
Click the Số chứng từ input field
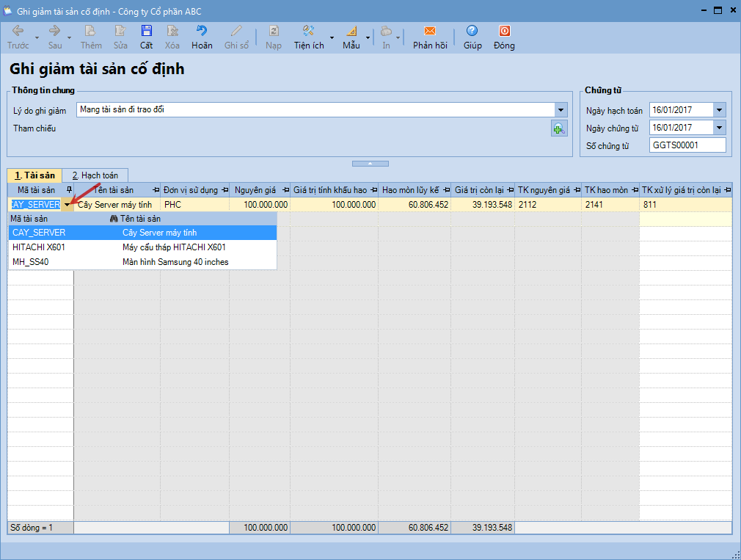687,145
